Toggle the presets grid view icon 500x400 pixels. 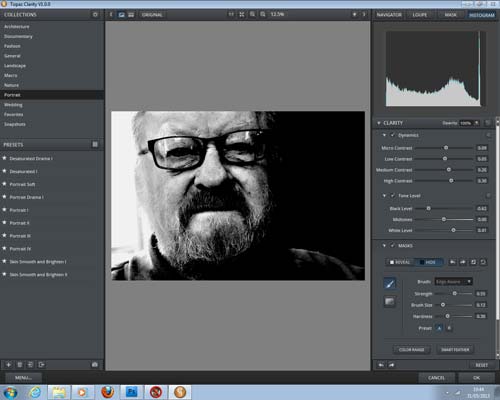point(95,144)
